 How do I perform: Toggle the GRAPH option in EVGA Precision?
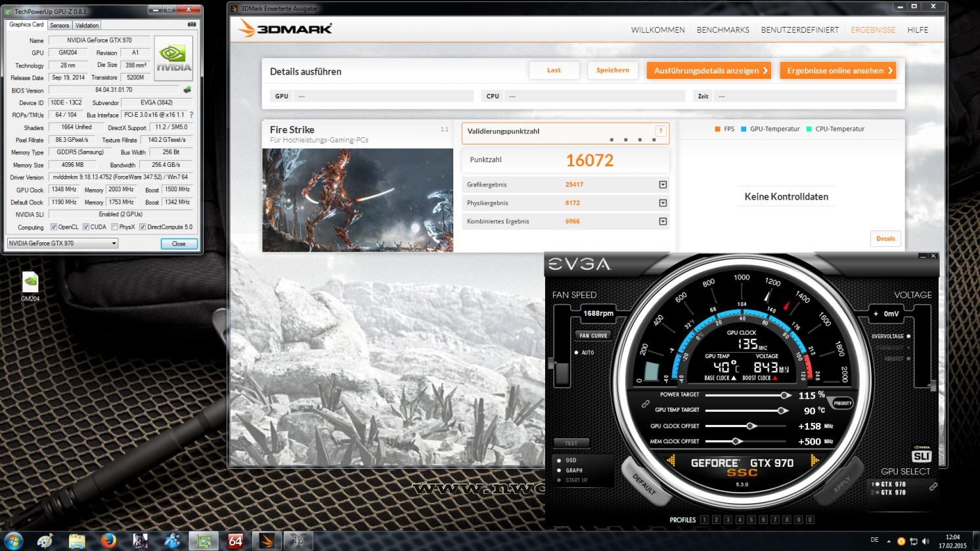[x=560, y=470]
